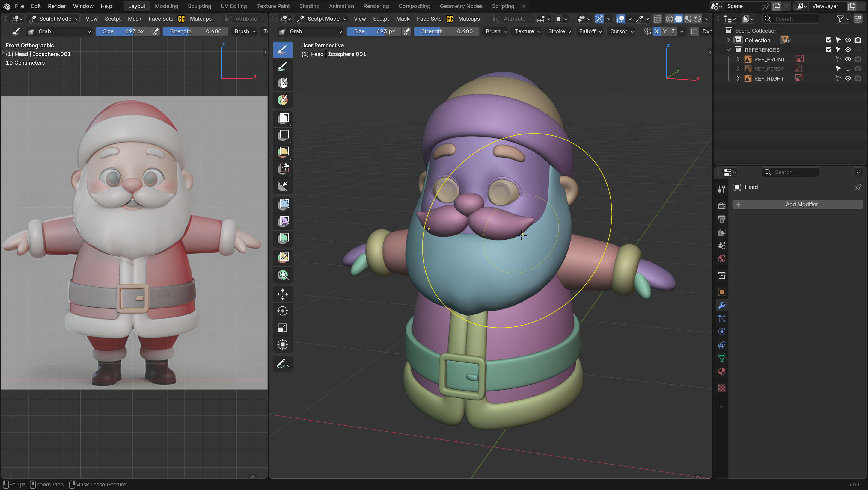This screenshot has width=868, height=490.
Task: Open the Render menu
Action: (57, 6)
